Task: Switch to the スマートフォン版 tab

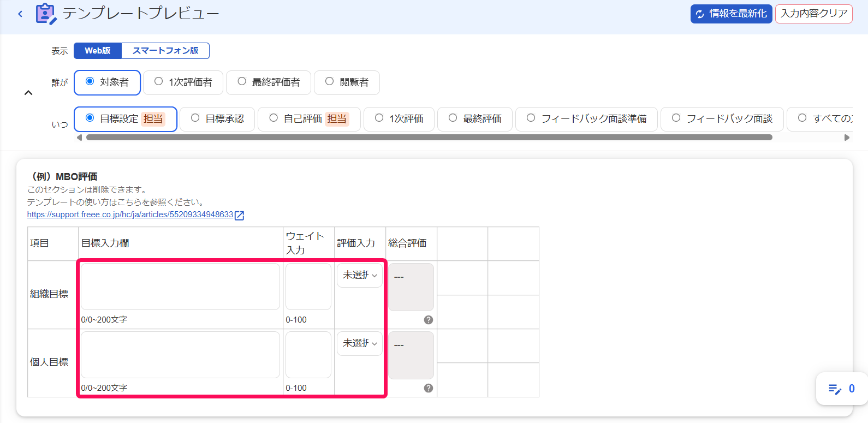Action: pos(165,51)
